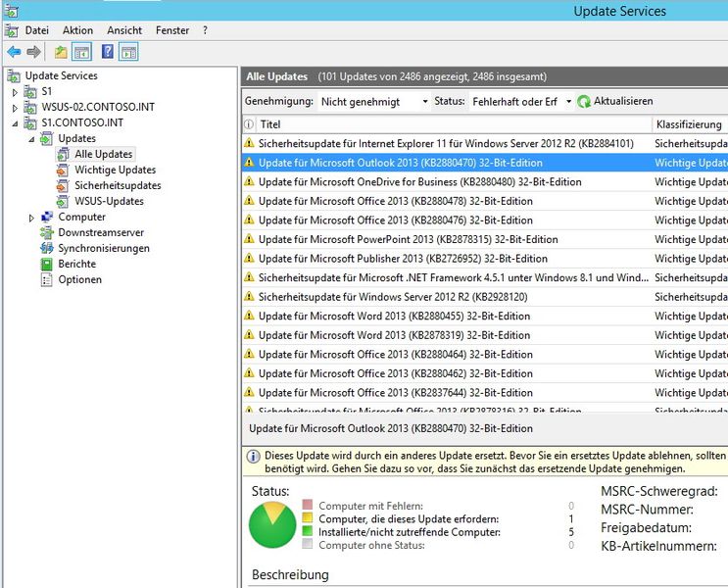This screenshot has height=588, width=728.
Task: Open the ? help menu
Action: click(x=205, y=30)
